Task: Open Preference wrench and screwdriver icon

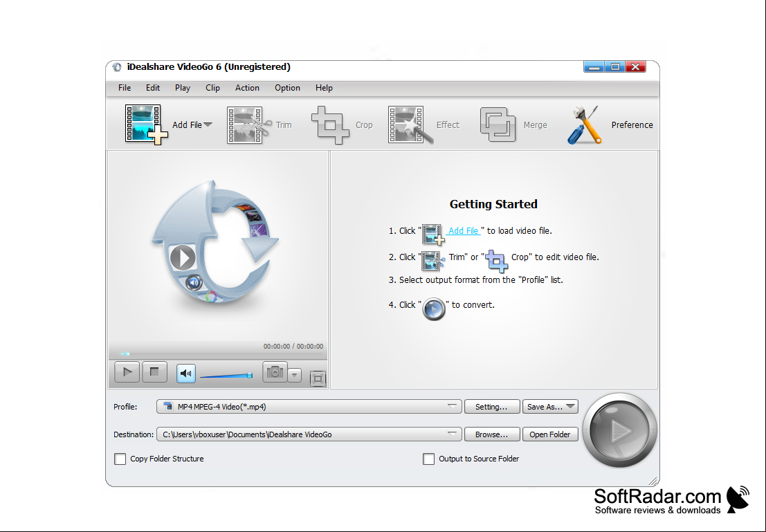Action: [584, 125]
